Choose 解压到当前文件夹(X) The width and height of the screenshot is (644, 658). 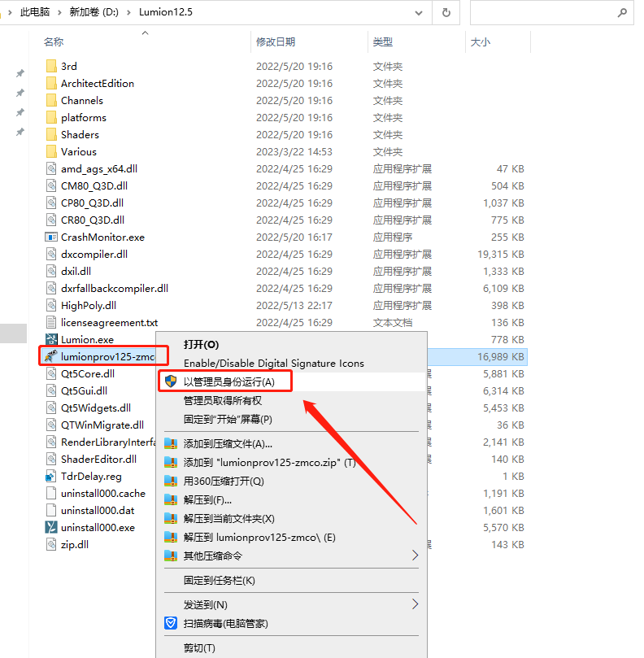tap(292, 518)
